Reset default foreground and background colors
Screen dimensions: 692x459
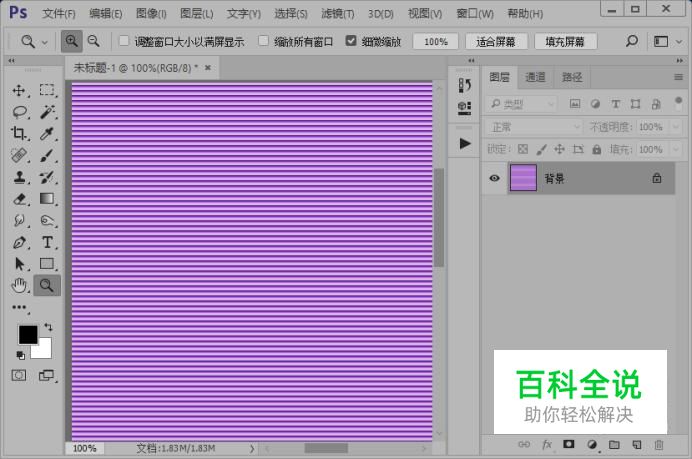coord(20,355)
